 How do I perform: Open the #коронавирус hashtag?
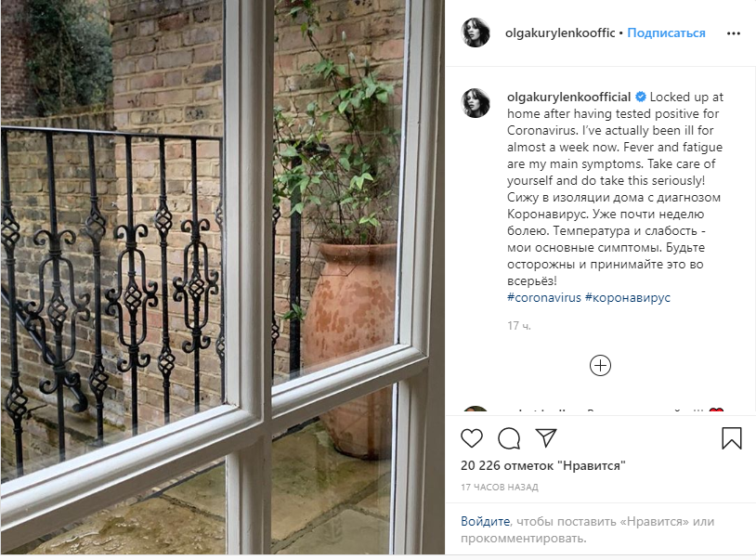click(628, 297)
